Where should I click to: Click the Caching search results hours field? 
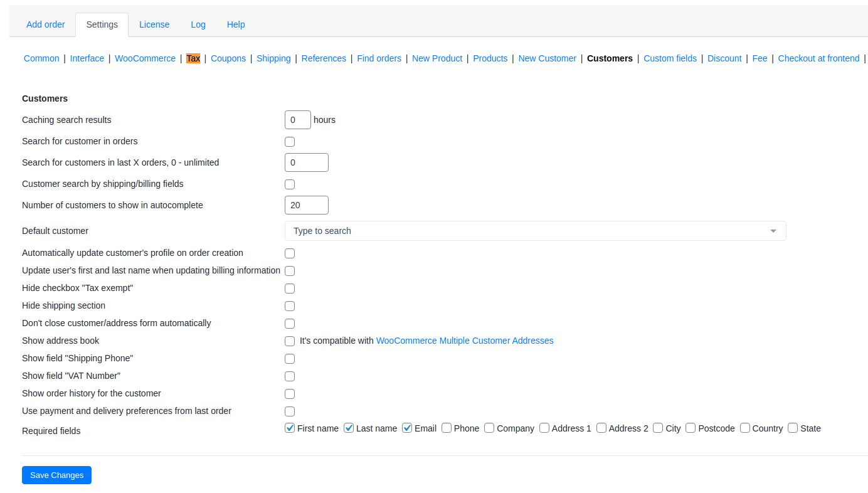coord(298,120)
